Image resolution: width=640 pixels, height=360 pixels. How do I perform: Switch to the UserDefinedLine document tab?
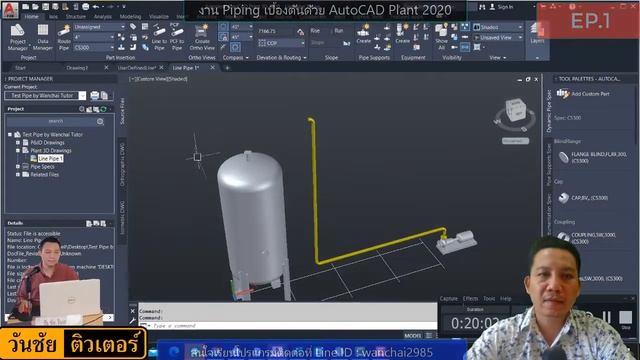point(137,68)
